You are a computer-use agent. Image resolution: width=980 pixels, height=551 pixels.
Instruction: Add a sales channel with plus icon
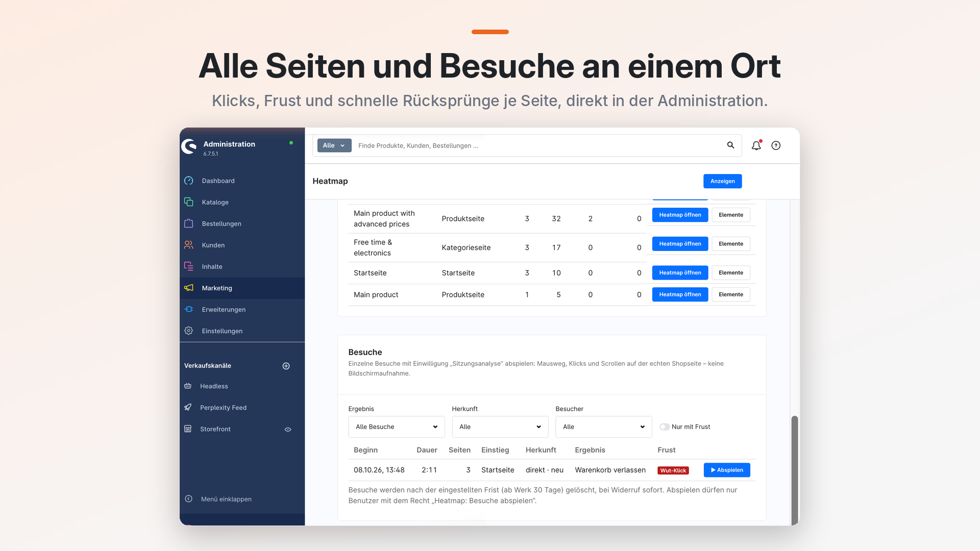286,366
